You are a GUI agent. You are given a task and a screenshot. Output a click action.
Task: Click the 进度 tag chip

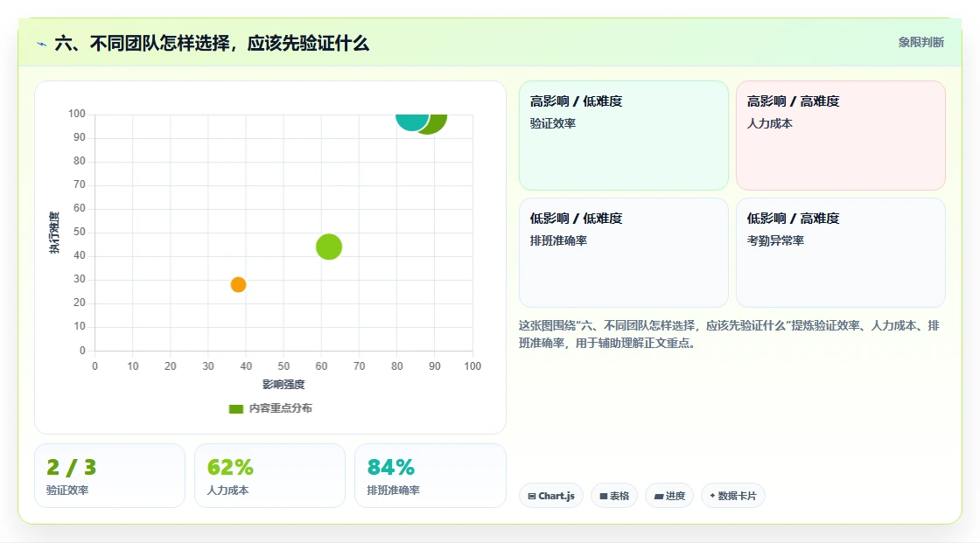pos(669,496)
